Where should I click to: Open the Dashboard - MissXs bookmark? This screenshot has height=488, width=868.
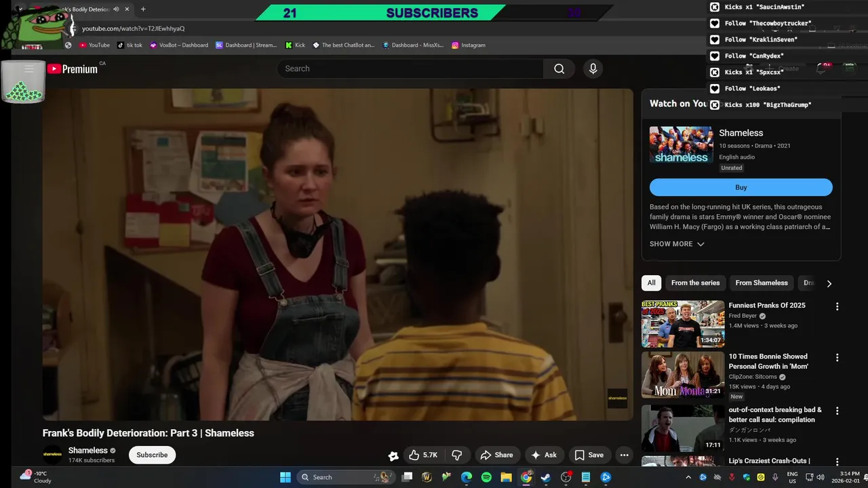pos(412,45)
